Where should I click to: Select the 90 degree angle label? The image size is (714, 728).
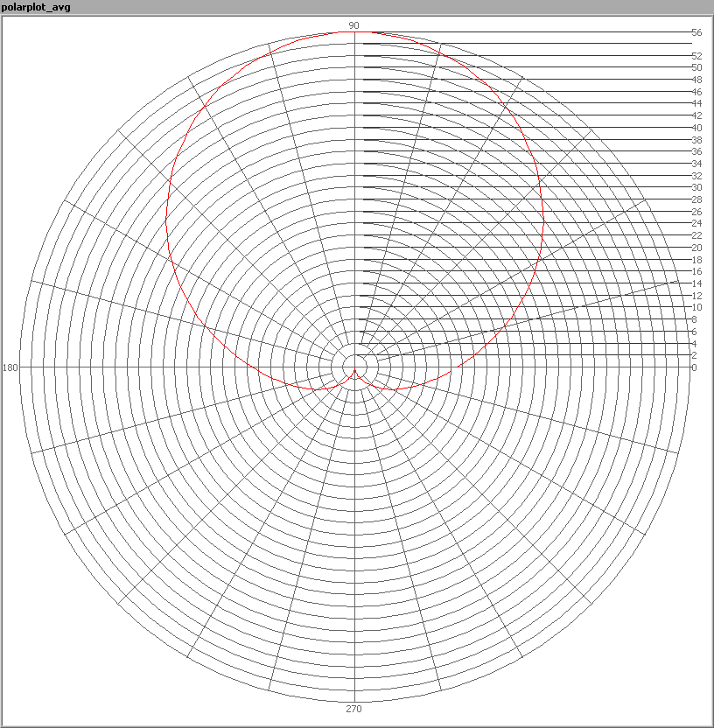(353, 26)
